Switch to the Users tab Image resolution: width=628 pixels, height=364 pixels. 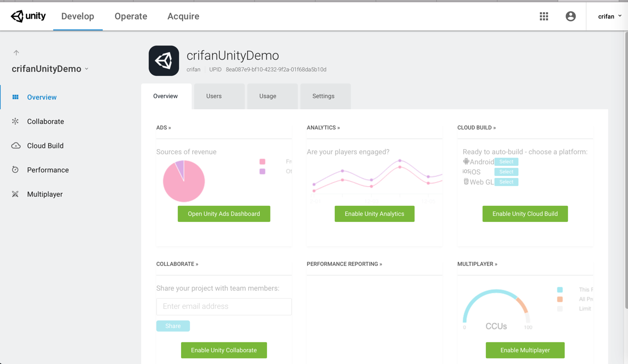(214, 96)
